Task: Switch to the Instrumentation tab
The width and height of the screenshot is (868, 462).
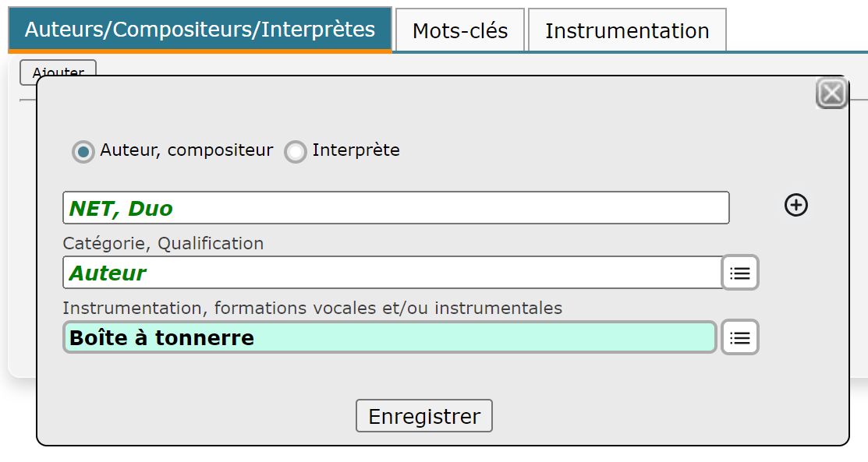Action: 627,30
